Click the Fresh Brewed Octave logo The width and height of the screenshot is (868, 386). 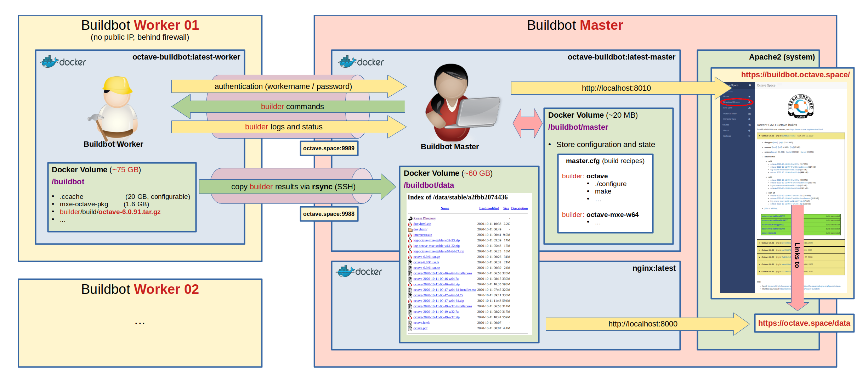pos(801,106)
